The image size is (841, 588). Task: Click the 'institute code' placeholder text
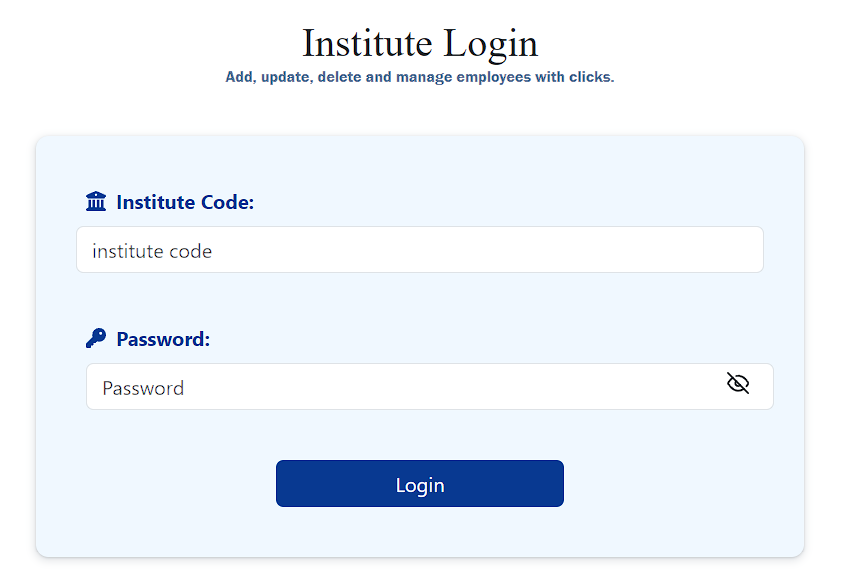(x=152, y=251)
